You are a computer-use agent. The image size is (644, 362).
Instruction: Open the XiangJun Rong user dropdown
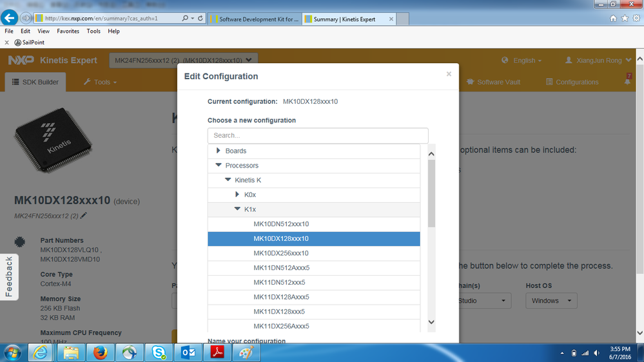point(598,61)
